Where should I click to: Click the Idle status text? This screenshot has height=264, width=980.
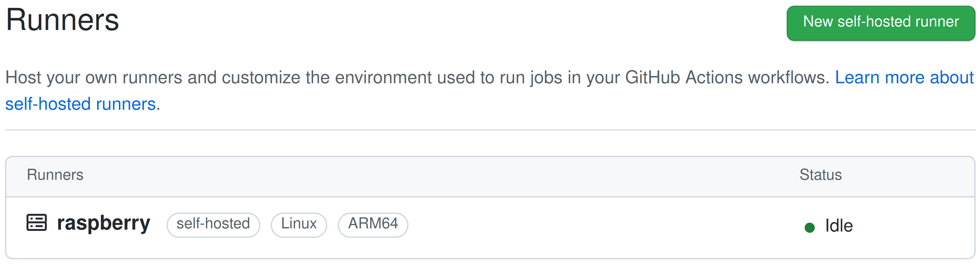[x=839, y=226]
